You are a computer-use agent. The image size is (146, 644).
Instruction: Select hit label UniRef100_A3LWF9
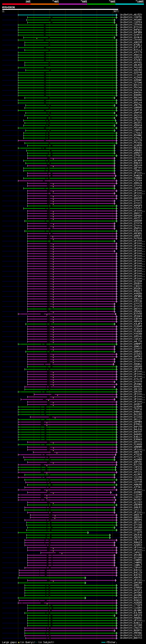[131, 324]
